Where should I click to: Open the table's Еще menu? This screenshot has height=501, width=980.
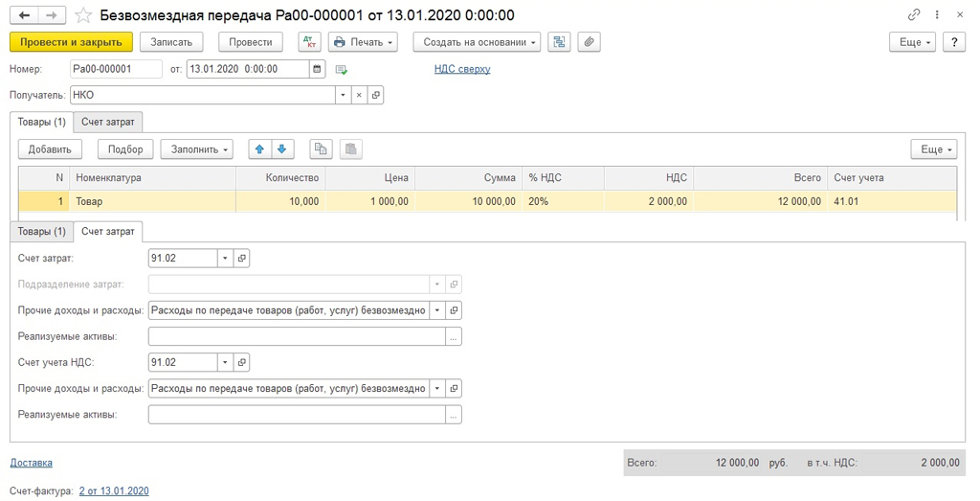click(934, 148)
